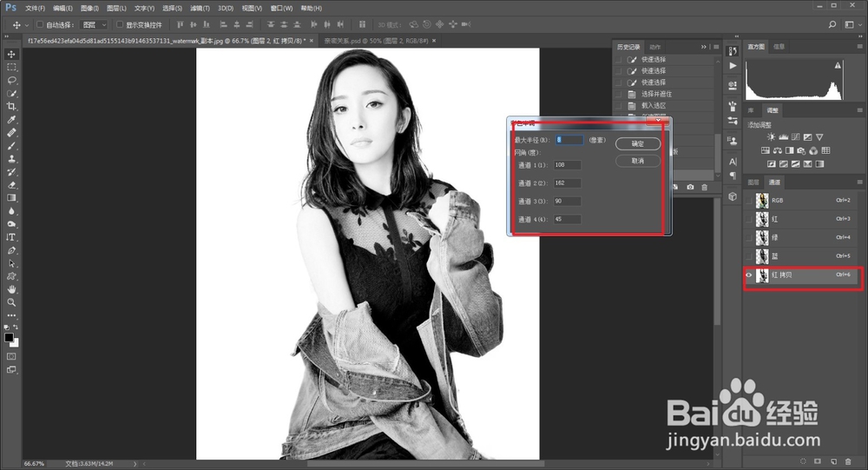Open the 滤镜(T) menu
The image size is (868, 470).
tap(200, 9)
